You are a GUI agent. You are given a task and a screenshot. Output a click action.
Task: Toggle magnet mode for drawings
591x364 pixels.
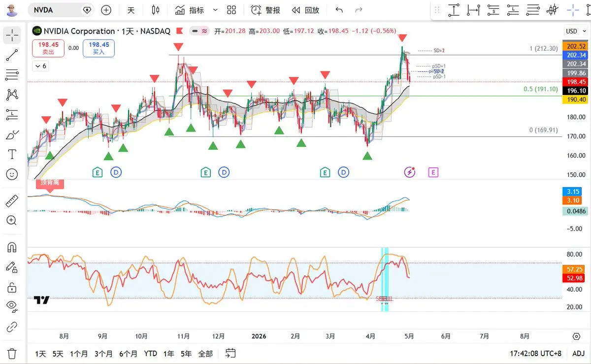coord(12,247)
